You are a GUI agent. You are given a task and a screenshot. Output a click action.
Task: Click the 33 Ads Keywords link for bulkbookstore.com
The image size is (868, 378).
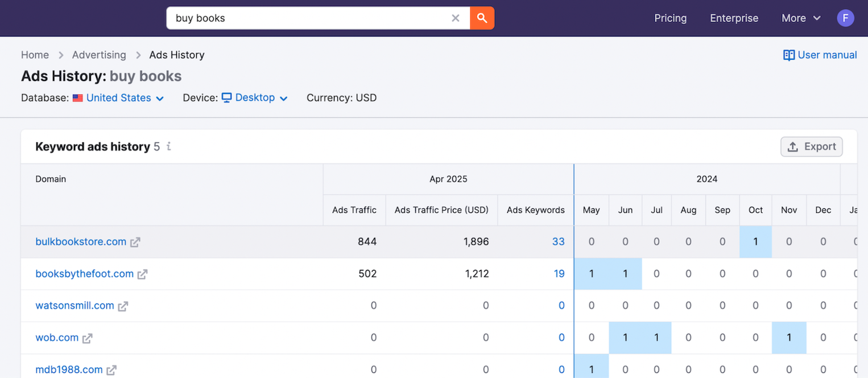[558, 241]
